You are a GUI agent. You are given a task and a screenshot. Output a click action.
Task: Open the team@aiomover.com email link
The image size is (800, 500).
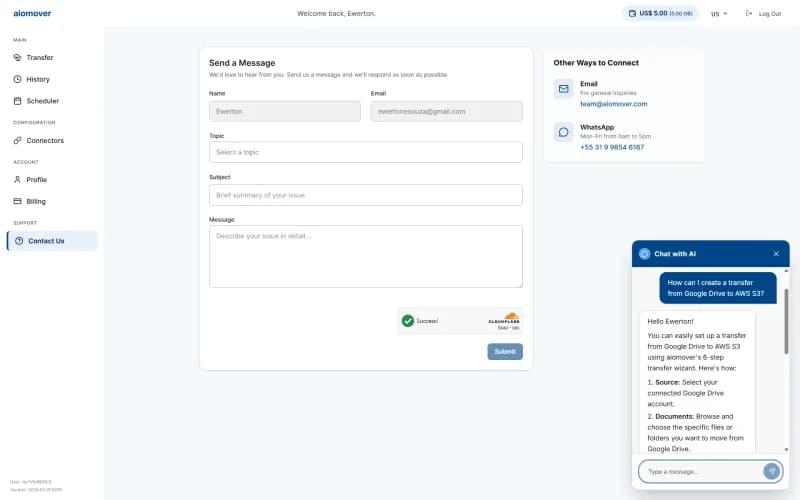point(613,104)
